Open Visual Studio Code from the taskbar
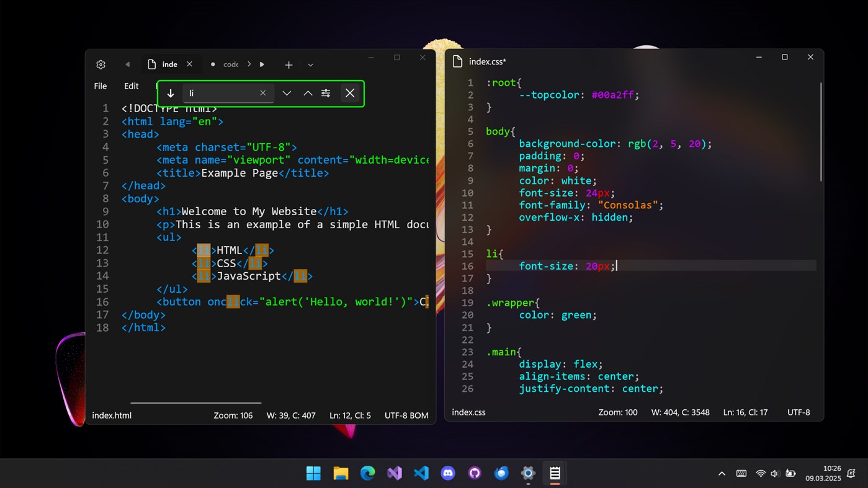The height and width of the screenshot is (488, 868). pyautogui.click(x=421, y=474)
